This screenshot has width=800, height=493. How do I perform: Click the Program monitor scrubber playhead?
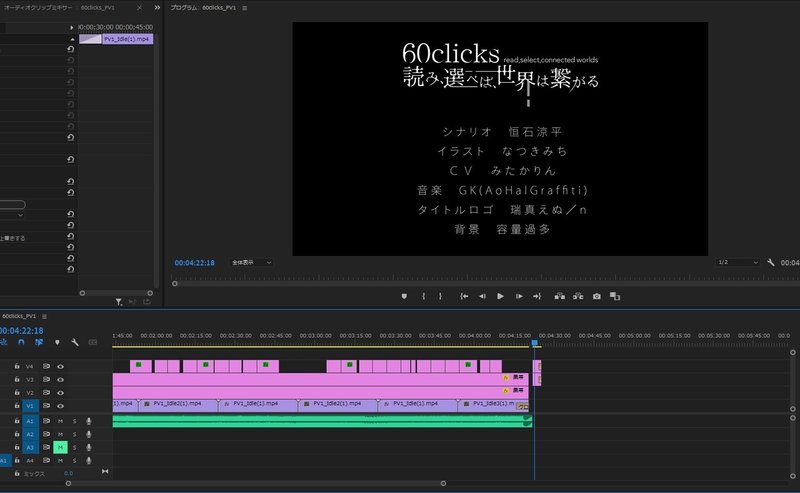pyautogui.click(x=174, y=284)
